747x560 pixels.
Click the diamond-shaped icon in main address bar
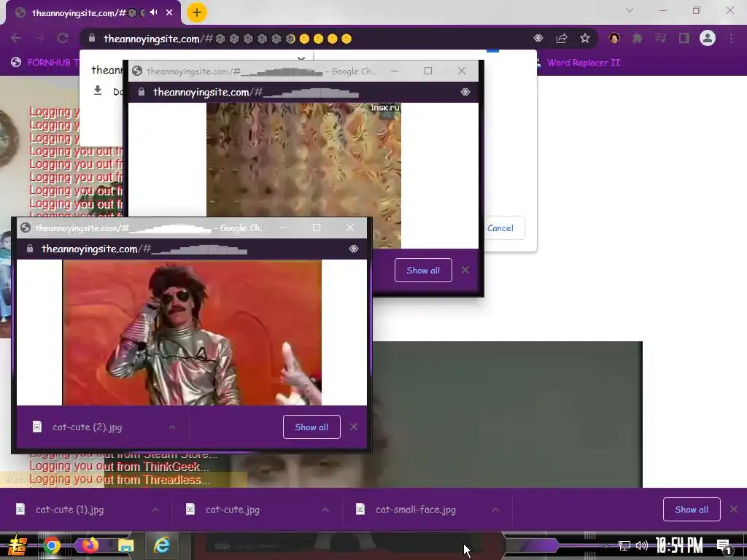[538, 38]
